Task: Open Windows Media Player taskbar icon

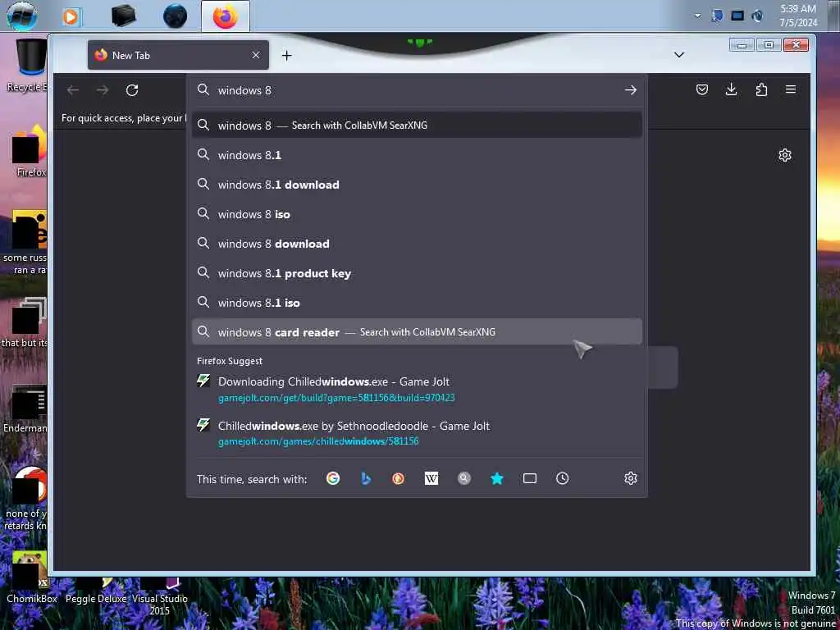Action: click(71, 16)
